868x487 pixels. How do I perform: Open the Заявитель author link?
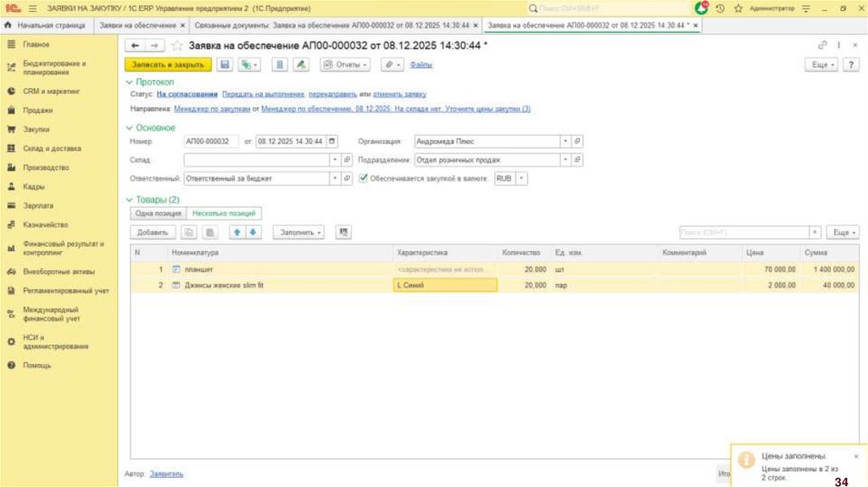click(167, 473)
